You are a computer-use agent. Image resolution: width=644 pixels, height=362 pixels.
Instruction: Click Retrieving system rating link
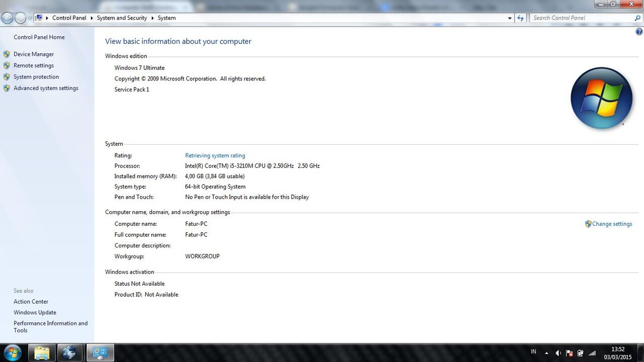point(215,155)
